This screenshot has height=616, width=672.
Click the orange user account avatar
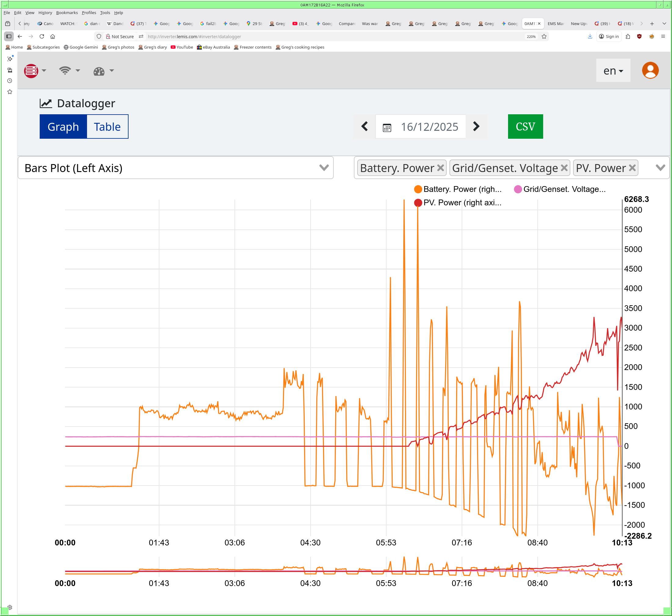coord(650,70)
